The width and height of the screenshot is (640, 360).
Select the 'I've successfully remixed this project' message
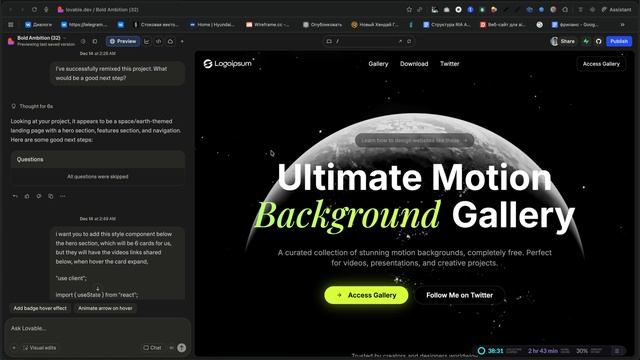tap(118, 73)
